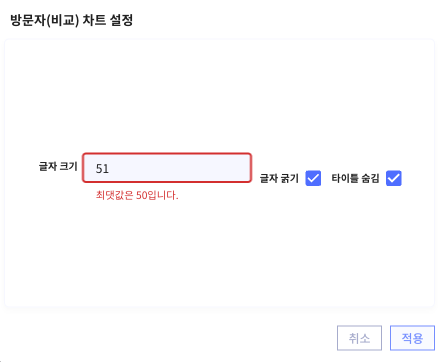Click the checkmark icon next to 글자 굵기
Image resolution: width=439 pixels, height=362 pixels.
313,178
